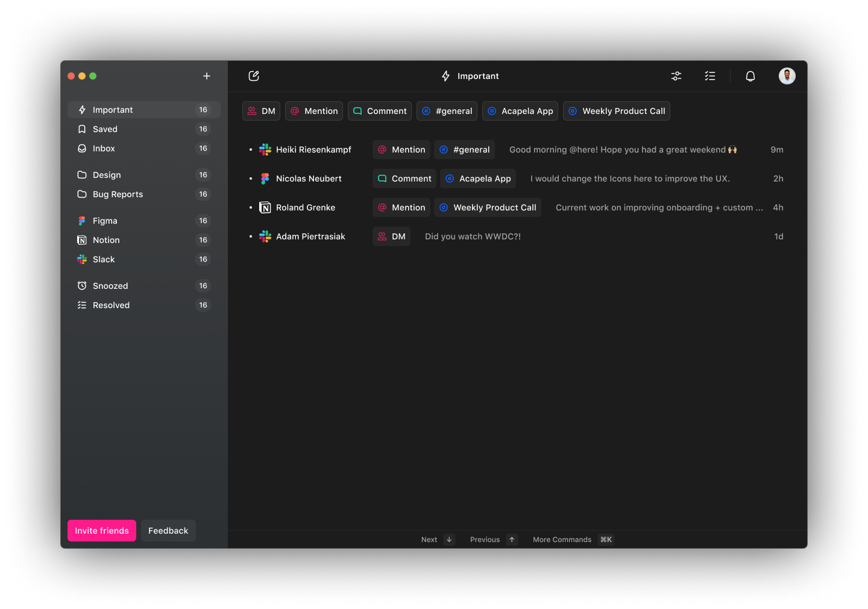Toggle the #general filter chip
The height and width of the screenshot is (609, 868).
(447, 111)
